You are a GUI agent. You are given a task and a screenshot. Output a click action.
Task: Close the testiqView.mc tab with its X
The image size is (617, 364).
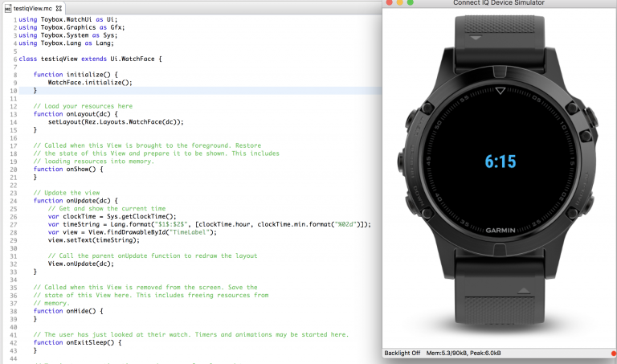pyautogui.click(x=59, y=8)
